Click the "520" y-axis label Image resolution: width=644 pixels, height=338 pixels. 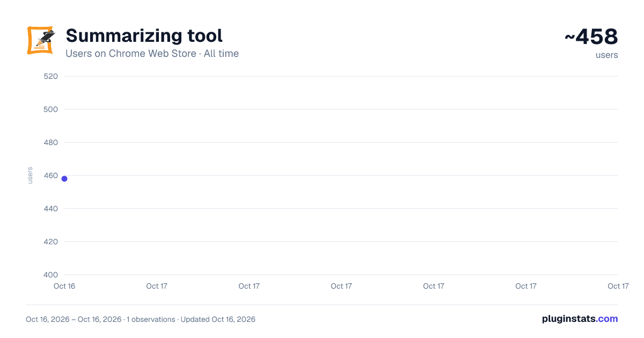(50, 76)
